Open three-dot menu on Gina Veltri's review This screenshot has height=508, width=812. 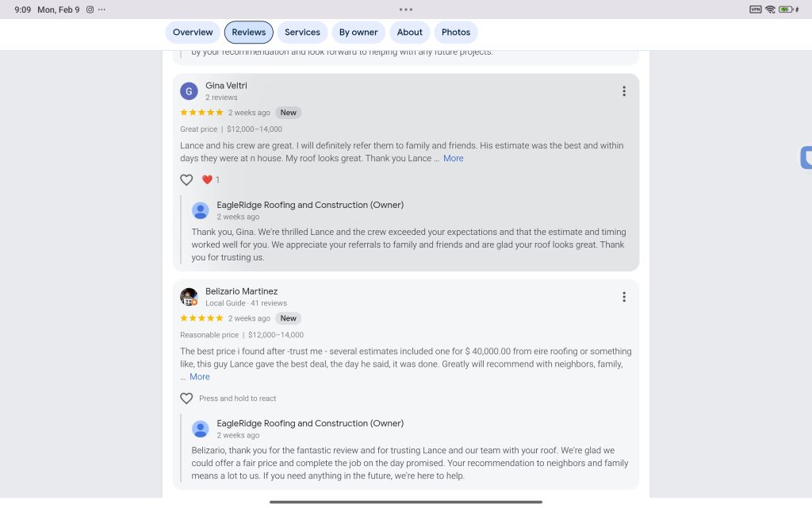[624, 91]
